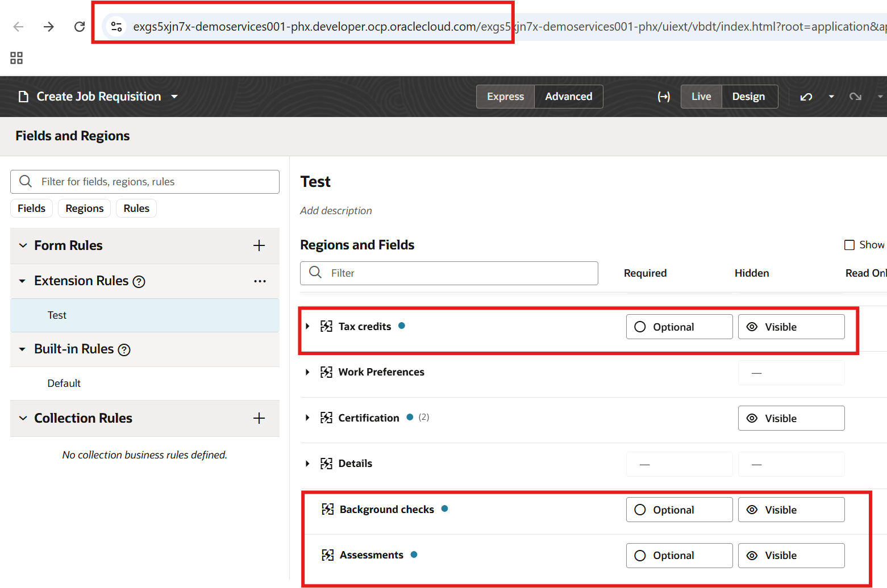Toggle Tax credits Optional required setting
887x588 pixels.
point(680,327)
